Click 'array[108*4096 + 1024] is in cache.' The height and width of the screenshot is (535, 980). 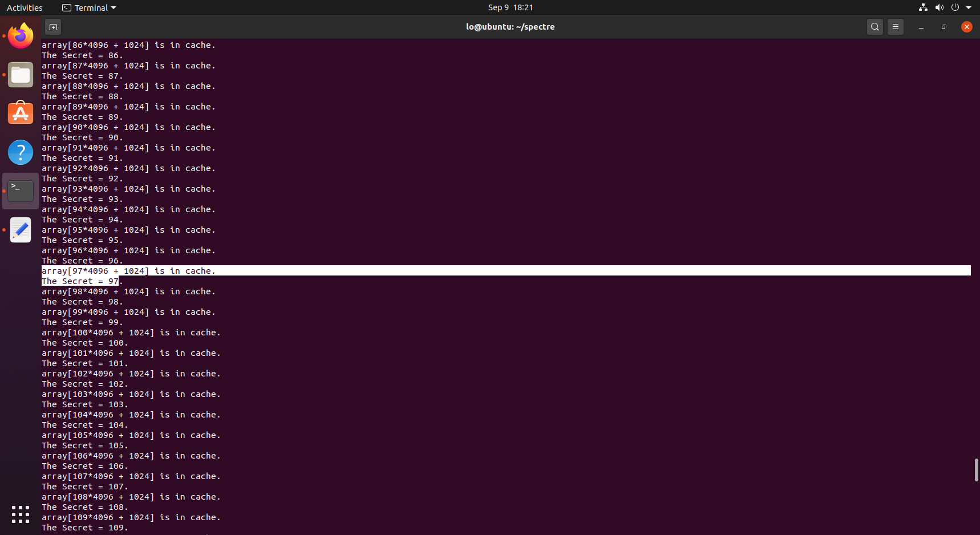click(131, 497)
